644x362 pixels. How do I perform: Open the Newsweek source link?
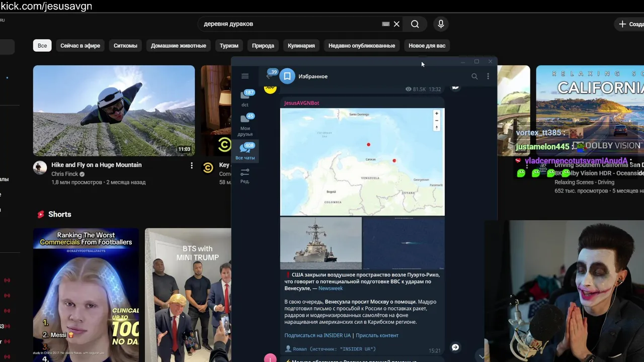[330, 289]
